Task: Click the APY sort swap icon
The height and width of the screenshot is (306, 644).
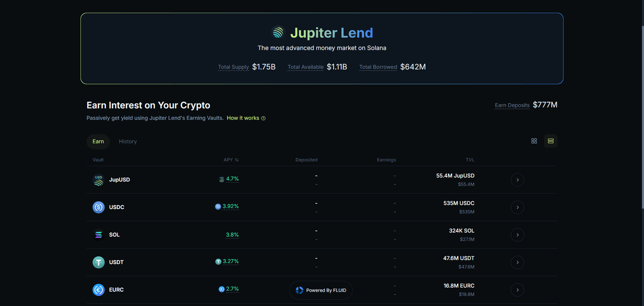Action: [237, 160]
